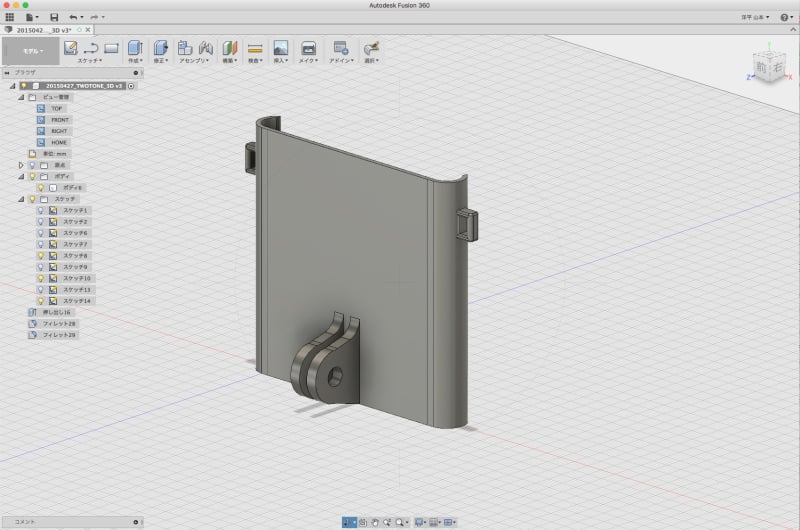This screenshot has width=800, height=530.
Task: Toggle visibility bulb of ボディ6
Action: pyautogui.click(x=41, y=188)
